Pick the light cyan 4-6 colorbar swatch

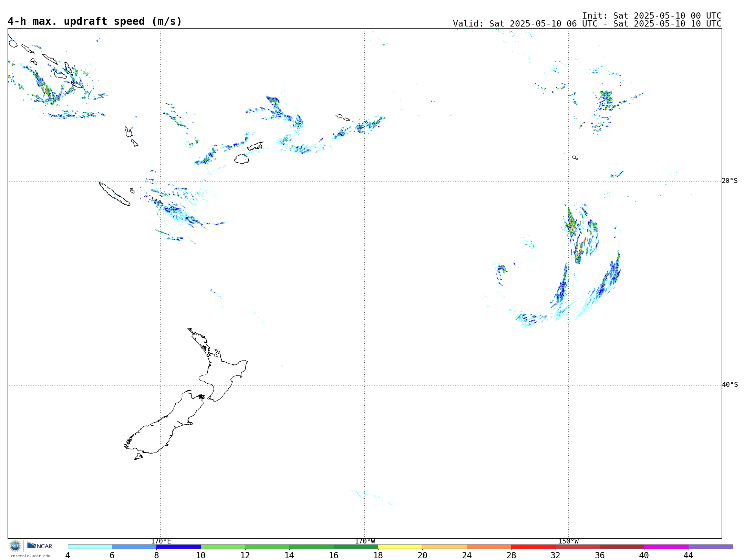click(x=90, y=547)
